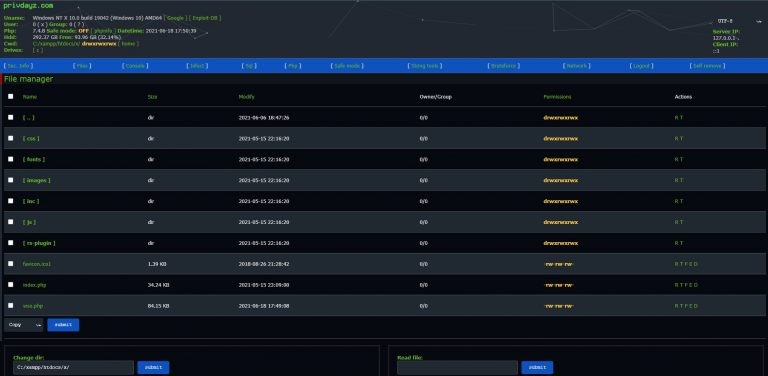Check the box for index.php
The image size is (768, 376).
click(x=11, y=284)
